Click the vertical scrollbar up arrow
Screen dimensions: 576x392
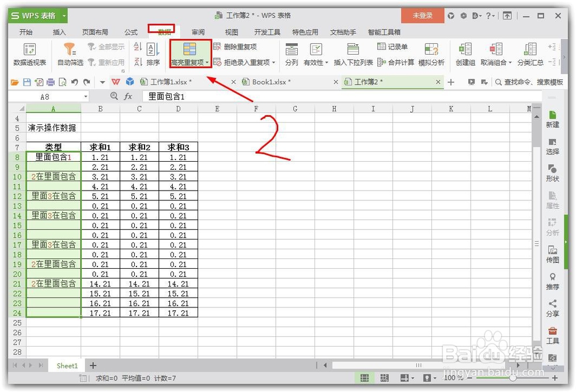(x=537, y=117)
